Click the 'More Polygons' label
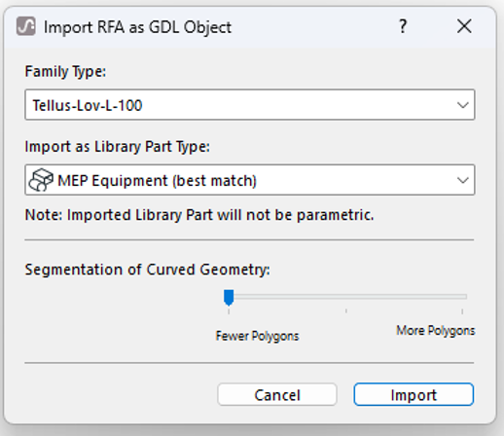The height and width of the screenshot is (436, 504). [x=436, y=331]
